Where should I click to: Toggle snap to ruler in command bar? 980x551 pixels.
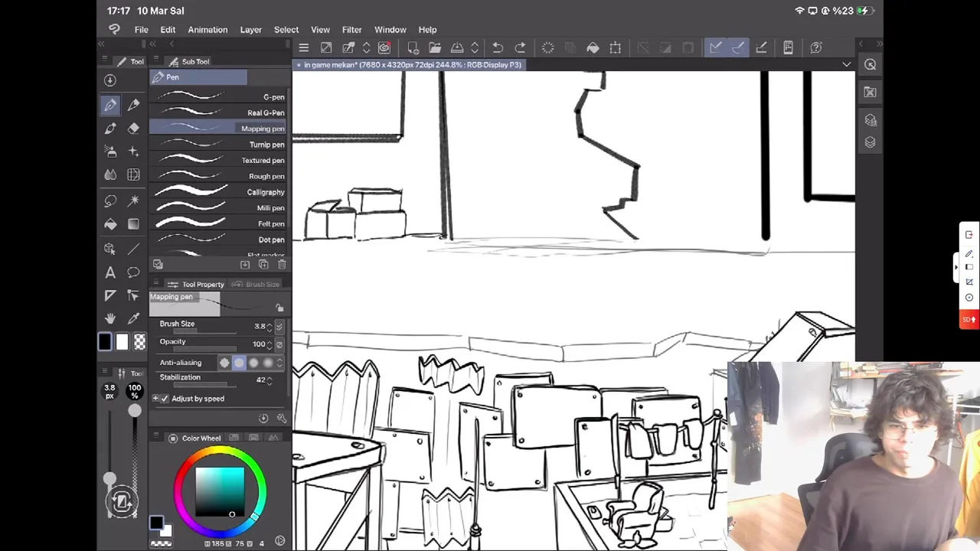[x=716, y=48]
